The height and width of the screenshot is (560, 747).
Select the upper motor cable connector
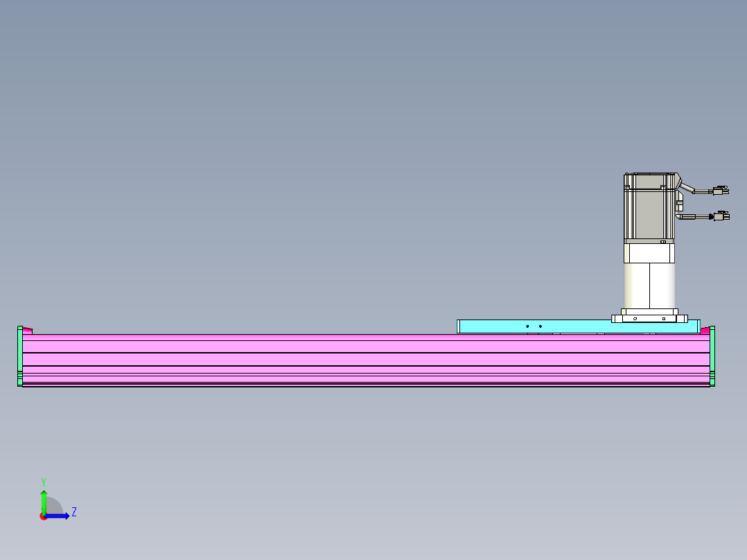pyautogui.click(x=721, y=191)
